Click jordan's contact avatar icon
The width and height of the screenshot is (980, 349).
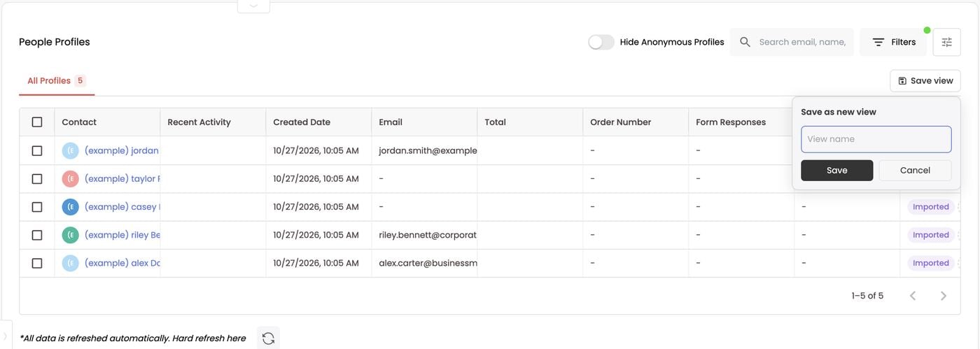pyautogui.click(x=70, y=150)
